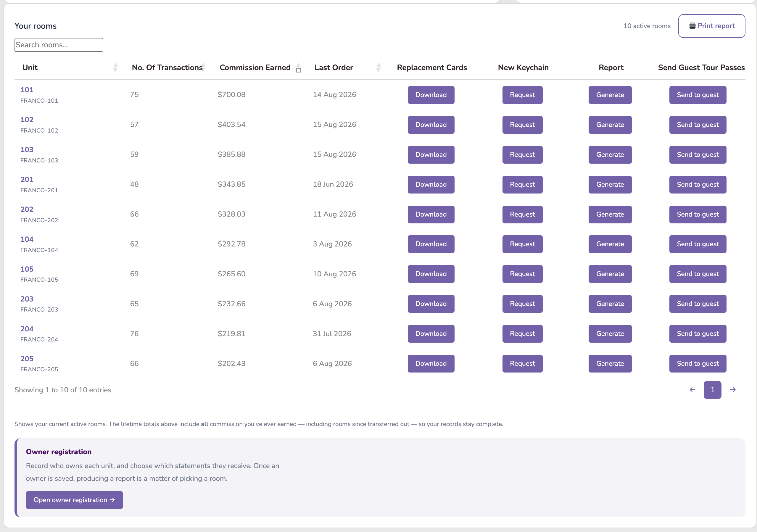
Task: Send tour passes to guest for unit 101
Action: 698,95
